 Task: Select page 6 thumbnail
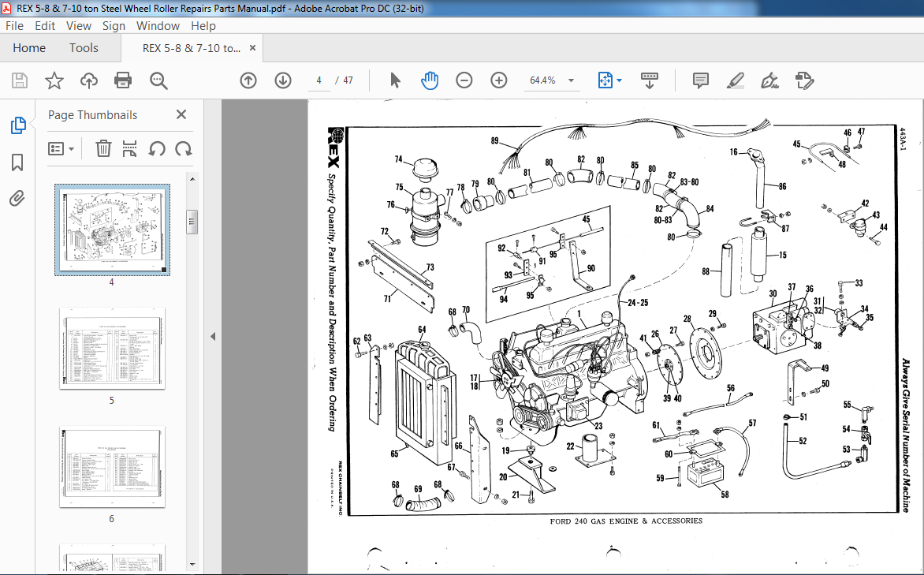coord(112,466)
